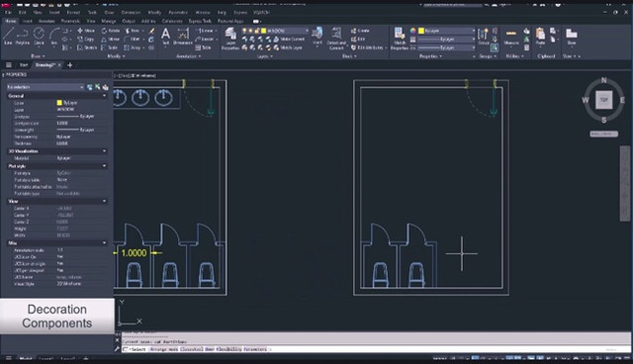633x364 pixels.
Task: Select the Dimension tool
Action: click(x=183, y=36)
